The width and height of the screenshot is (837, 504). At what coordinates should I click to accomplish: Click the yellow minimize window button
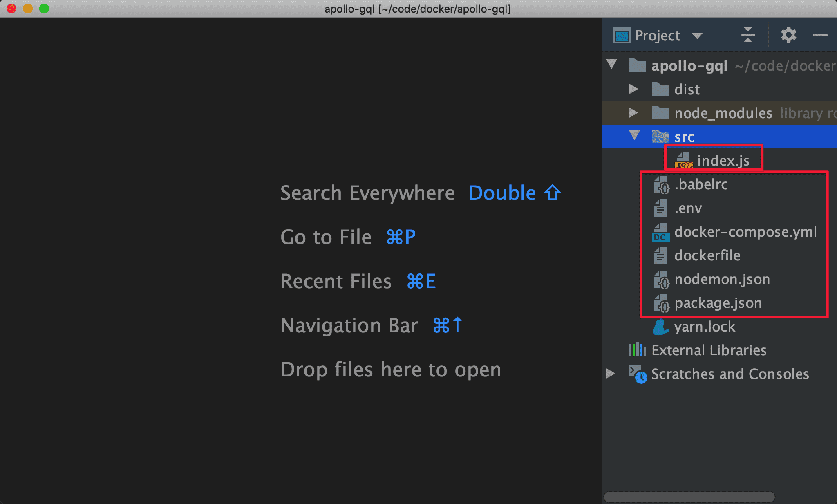tap(28, 9)
